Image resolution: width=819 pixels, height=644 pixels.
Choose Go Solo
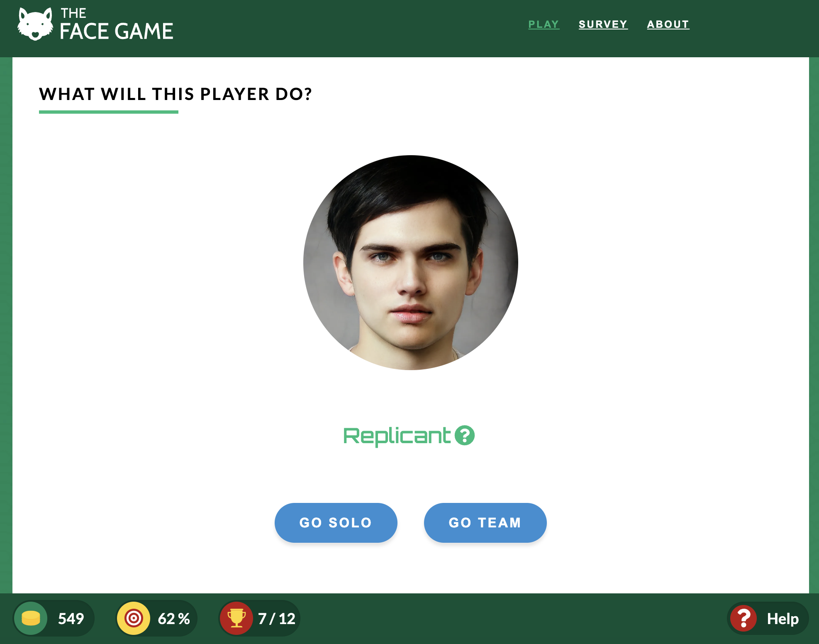click(x=336, y=522)
